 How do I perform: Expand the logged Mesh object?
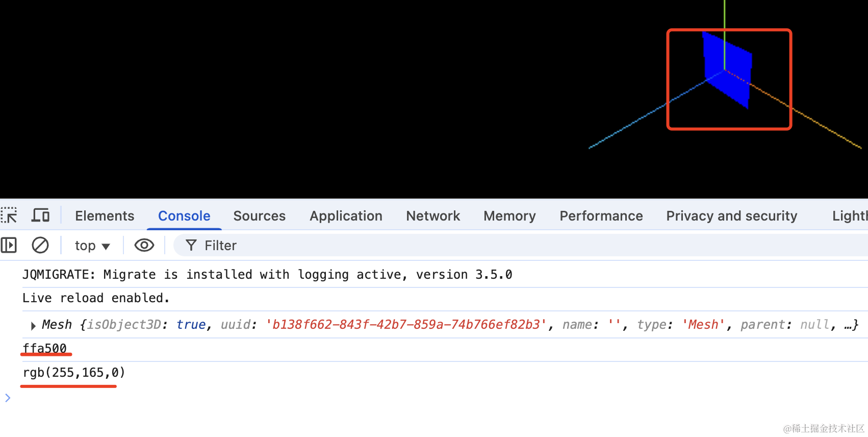click(x=33, y=325)
